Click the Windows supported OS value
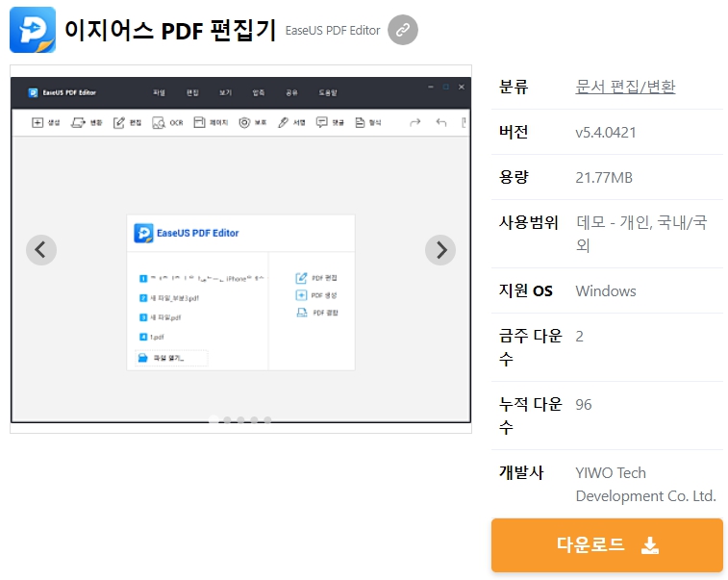 click(606, 291)
